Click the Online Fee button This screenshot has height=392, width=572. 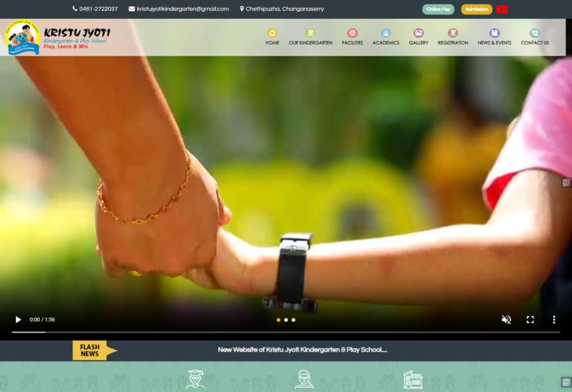click(438, 9)
